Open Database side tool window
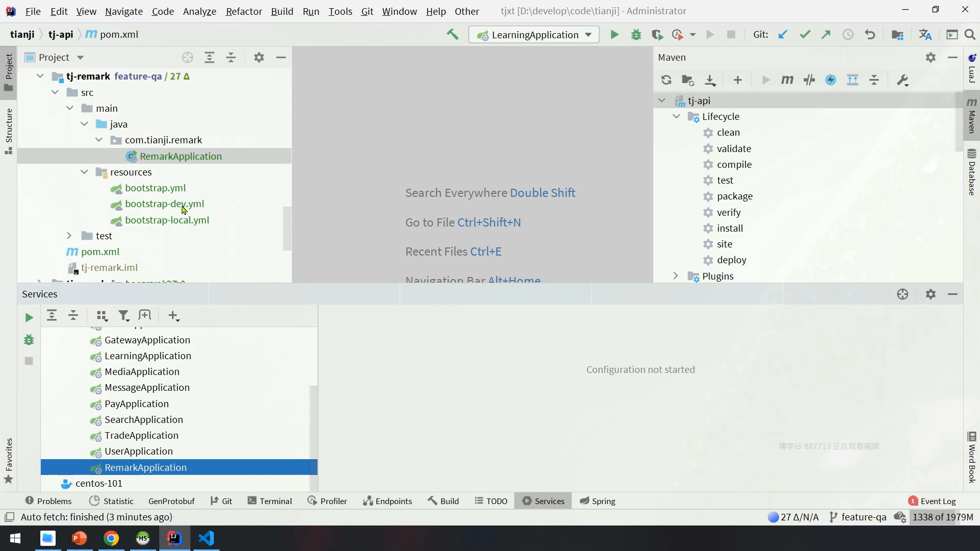980x551 pixels. tap(972, 172)
